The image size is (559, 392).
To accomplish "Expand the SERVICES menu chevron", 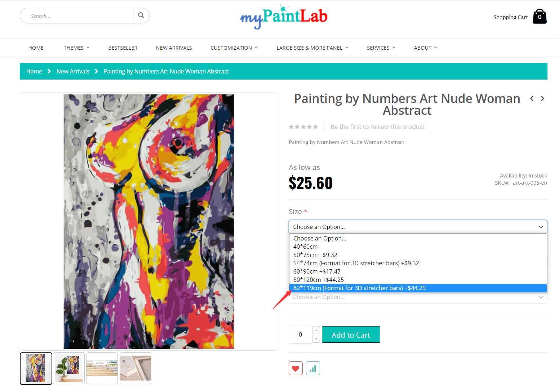I will (x=394, y=48).
